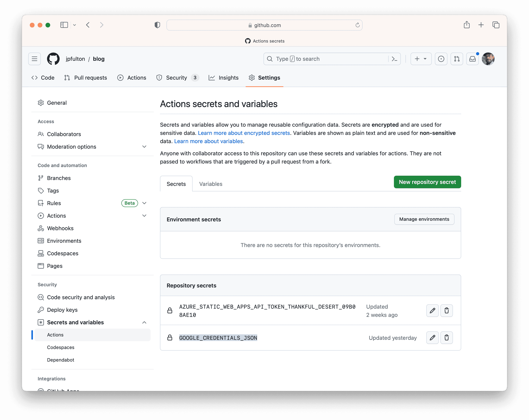Click the Beta badge beside Rules

coord(130,203)
